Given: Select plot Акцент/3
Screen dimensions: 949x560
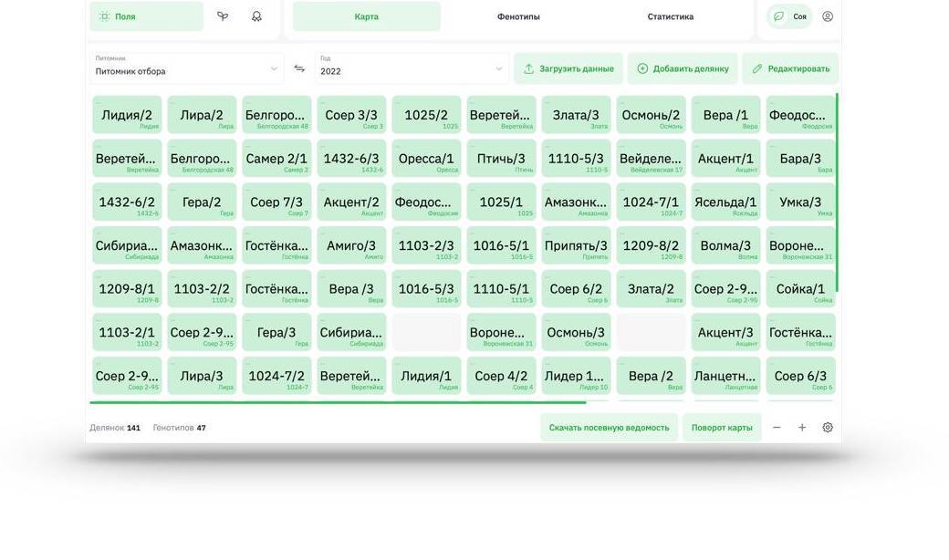Looking at the screenshot, I should (725, 333).
